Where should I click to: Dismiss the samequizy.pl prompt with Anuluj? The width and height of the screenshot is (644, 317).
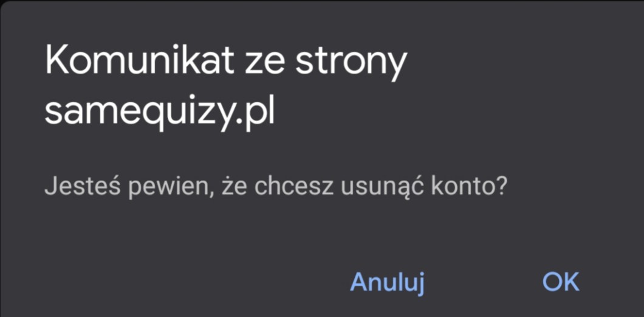tap(387, 283)
